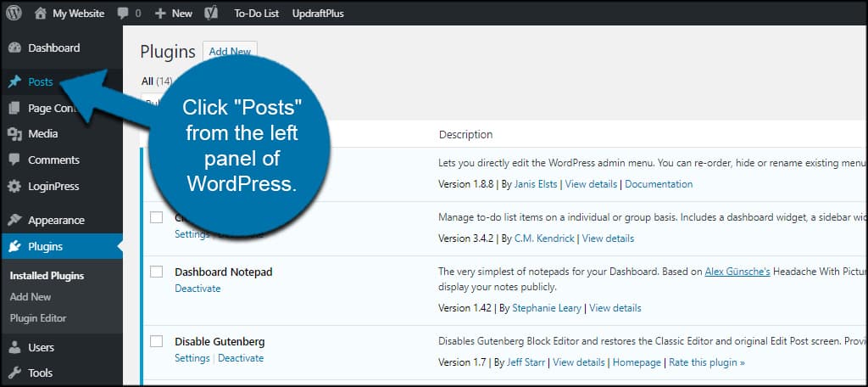Image resolution: width=868 pixels, height=387 pixels.
Task: Click the plus icon beside New
Action: 160,14
